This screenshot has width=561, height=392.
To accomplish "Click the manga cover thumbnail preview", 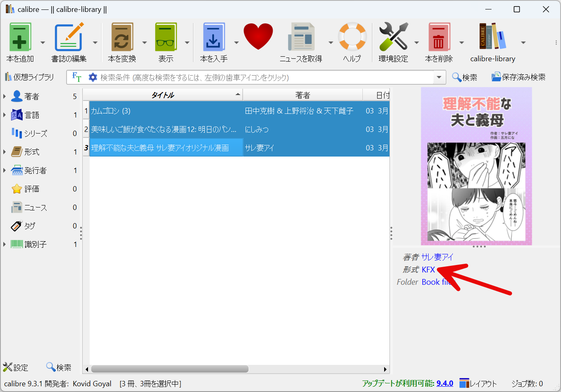I will click(476, 166).
